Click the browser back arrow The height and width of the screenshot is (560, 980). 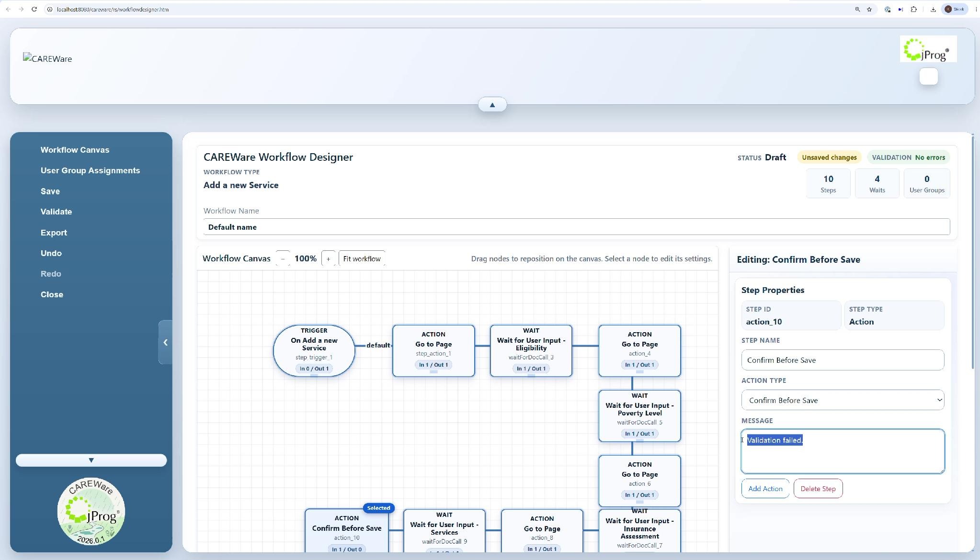[x=8, y=9]
